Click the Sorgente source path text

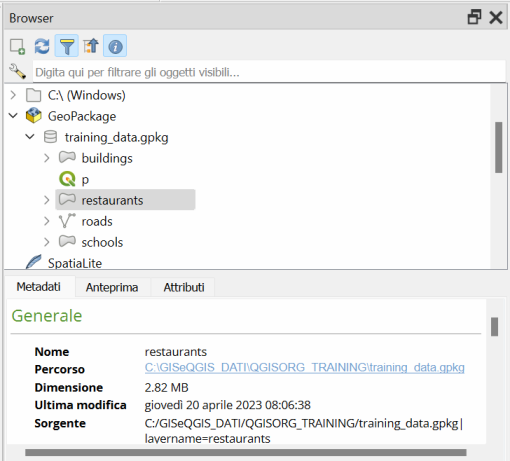(304, 431)
